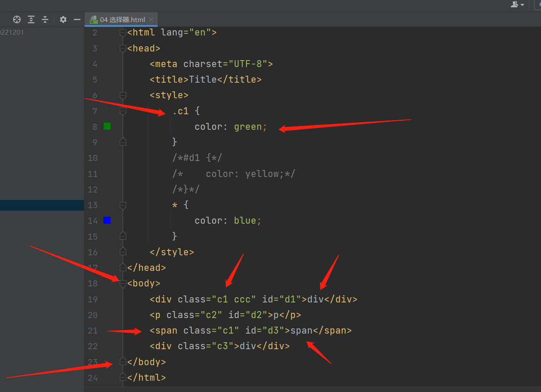Click the lang="en" attribute text

(185, 32)
